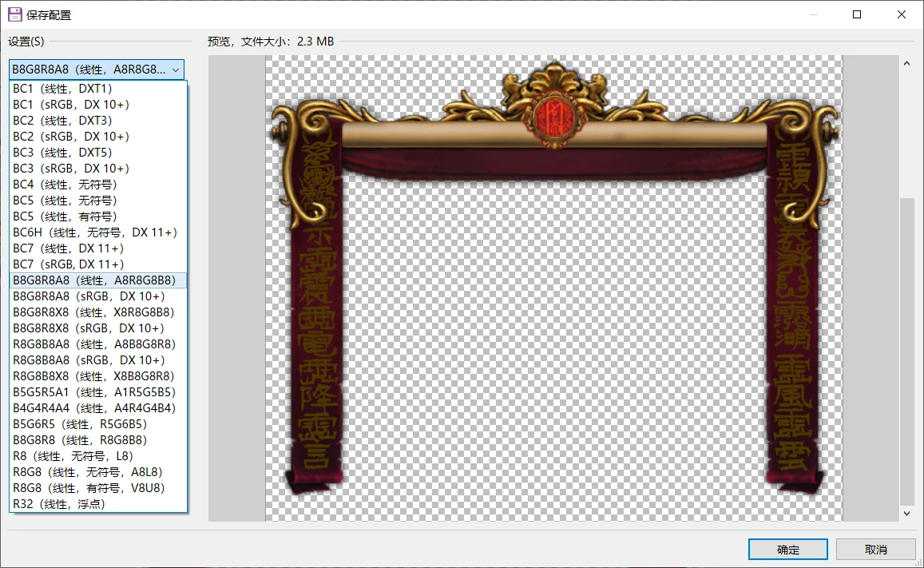Select the BC1 (sRGB, DX 10+) option
This screenshot has width=924, height=568.
click(x=98, y=105)
